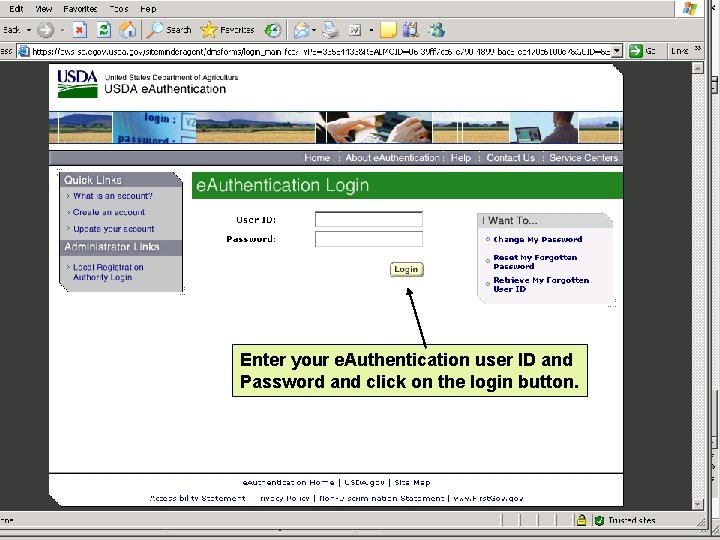Open the Edit dropdown arrow beside Word icon

tap(371, 30)
